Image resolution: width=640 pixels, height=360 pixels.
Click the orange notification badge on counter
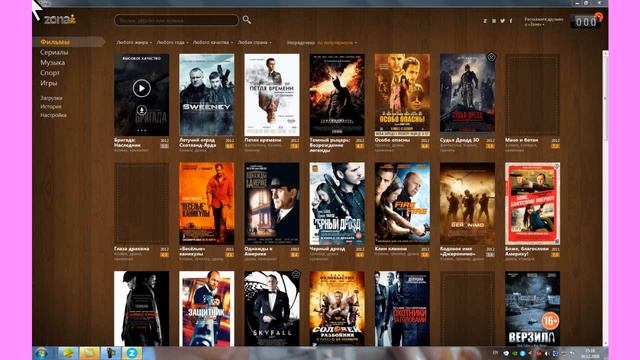[x=598, y=16]
